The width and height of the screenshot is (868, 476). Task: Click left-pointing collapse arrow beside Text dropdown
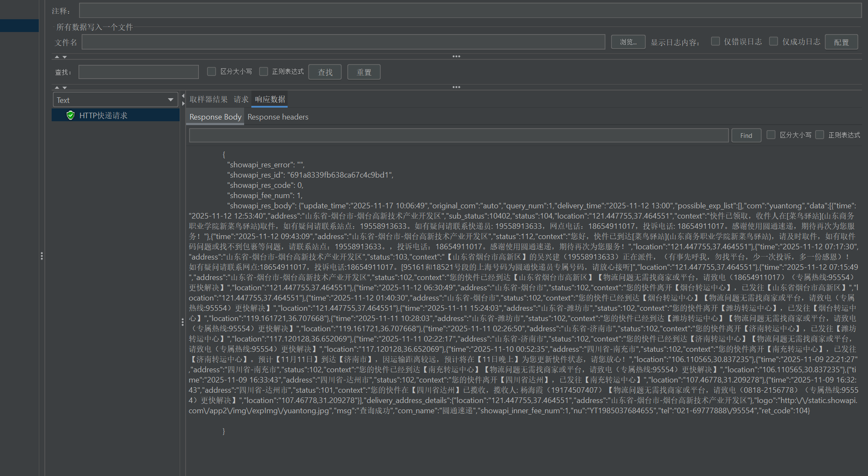(x=183, y=96)
